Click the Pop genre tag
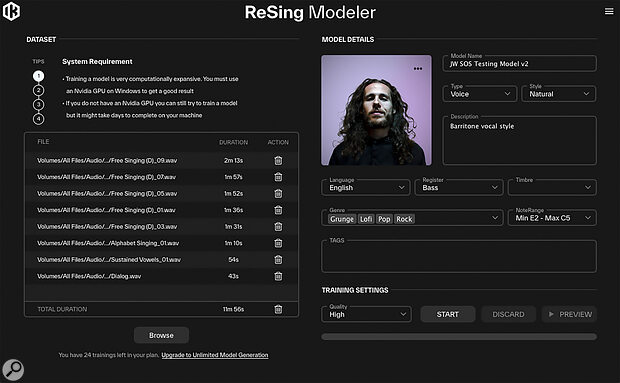The width and height of the screenshot is (620, 383). point(384,219)
